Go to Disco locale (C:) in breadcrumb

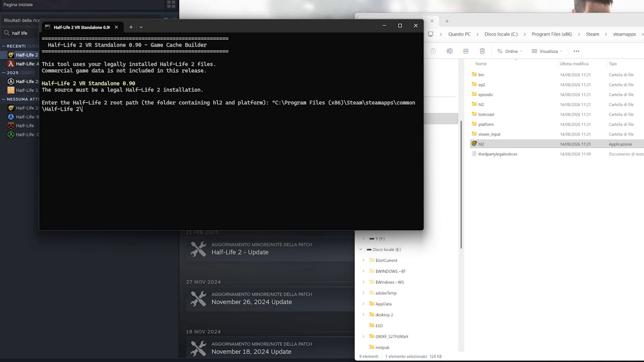click(x=501, y=34)
